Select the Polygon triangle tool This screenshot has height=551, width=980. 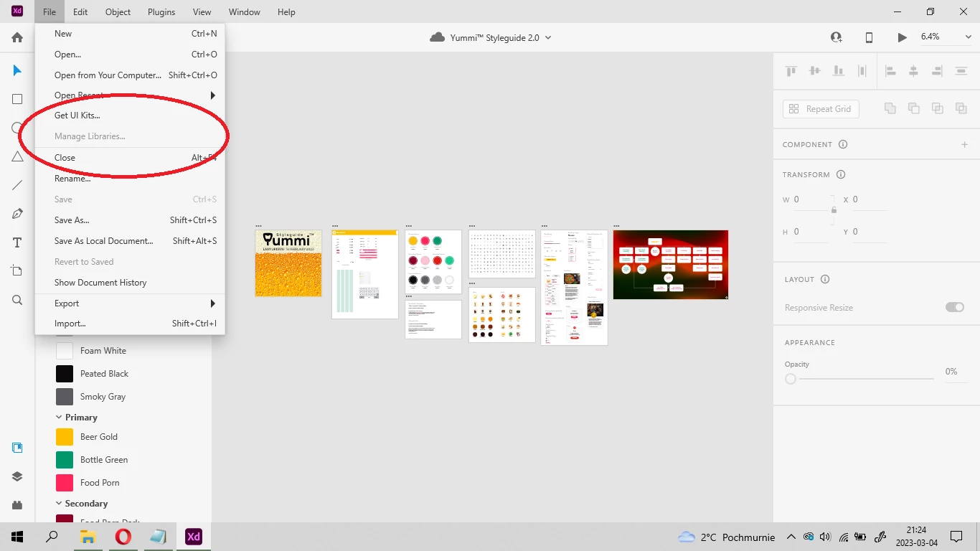coord(17,157)
